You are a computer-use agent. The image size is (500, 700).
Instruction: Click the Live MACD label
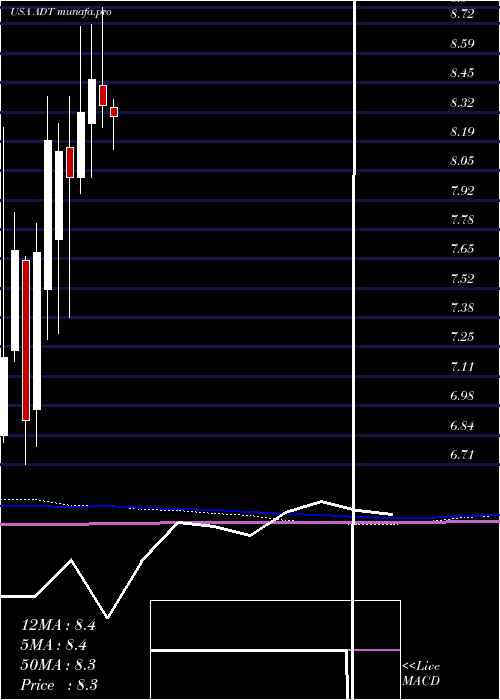pyautogui.click(x=421, y=674)
